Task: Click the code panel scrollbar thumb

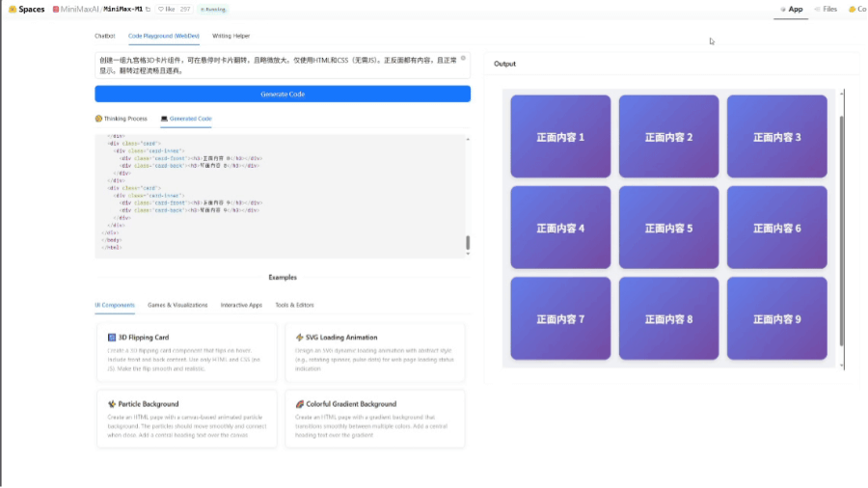Action: pos(468,242)
